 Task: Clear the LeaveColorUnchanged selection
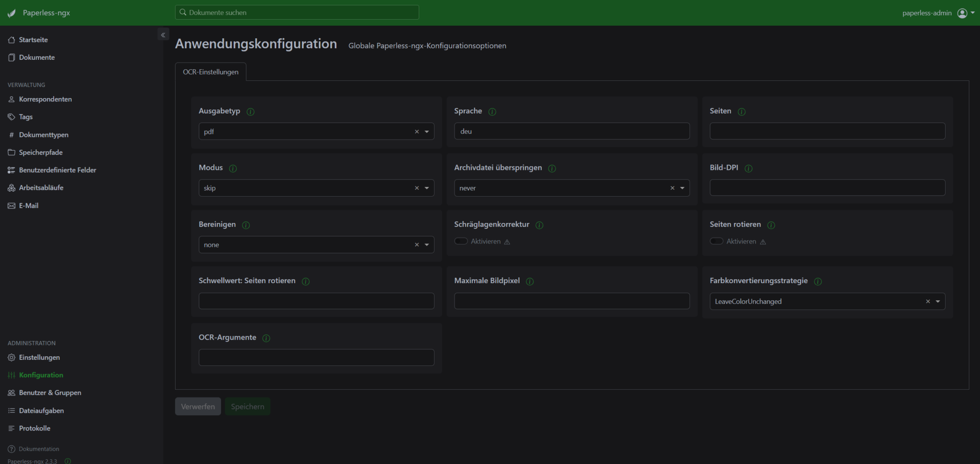[928, 301]
